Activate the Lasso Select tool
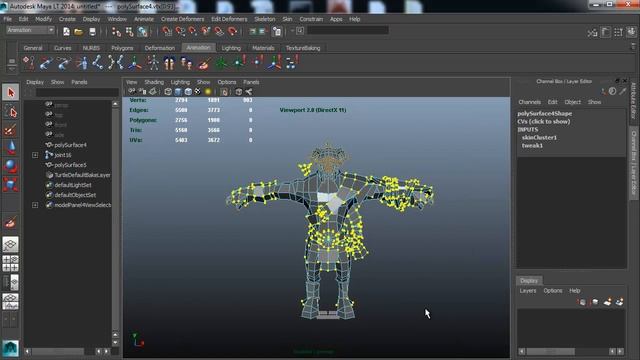The width and height of the screenshot is (640, 360). (11, 111)
